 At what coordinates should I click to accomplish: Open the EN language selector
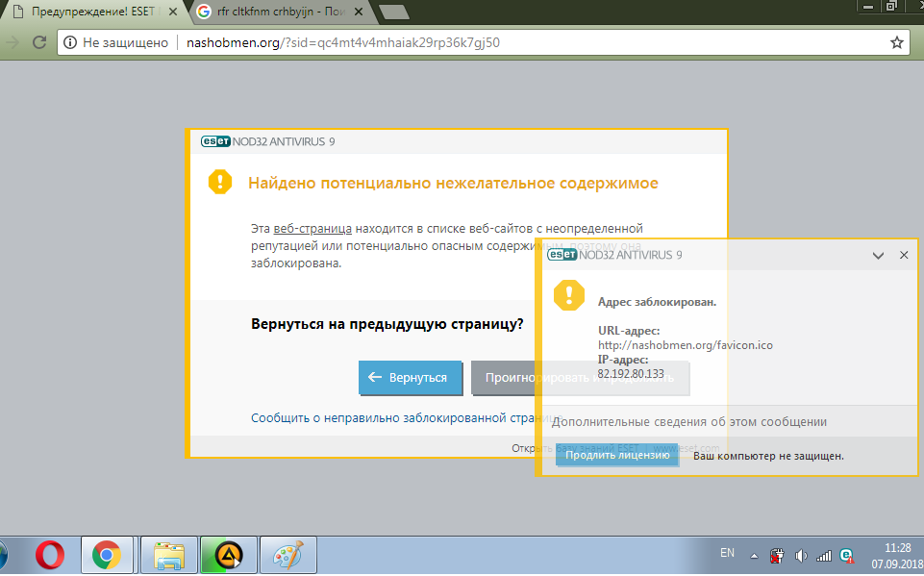727,553
